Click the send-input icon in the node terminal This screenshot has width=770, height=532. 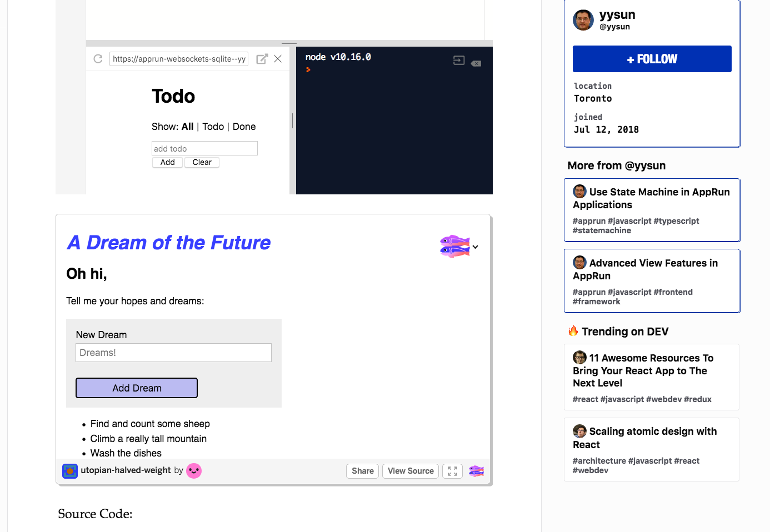(x=458, y=61)
